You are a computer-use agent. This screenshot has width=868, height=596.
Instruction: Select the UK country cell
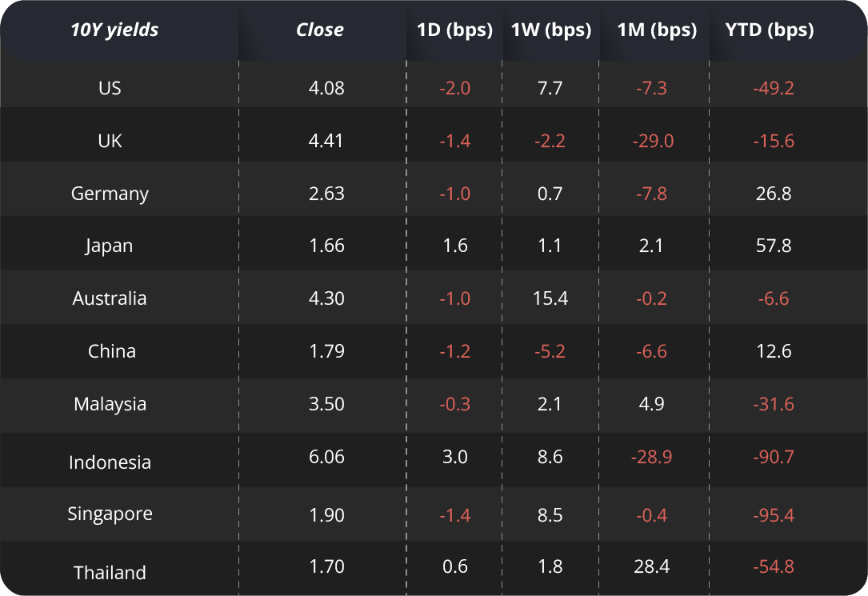pos(110,141)
